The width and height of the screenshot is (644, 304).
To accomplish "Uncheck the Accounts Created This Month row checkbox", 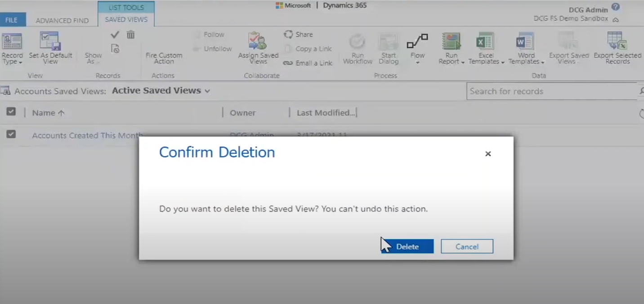I will 11,134.
